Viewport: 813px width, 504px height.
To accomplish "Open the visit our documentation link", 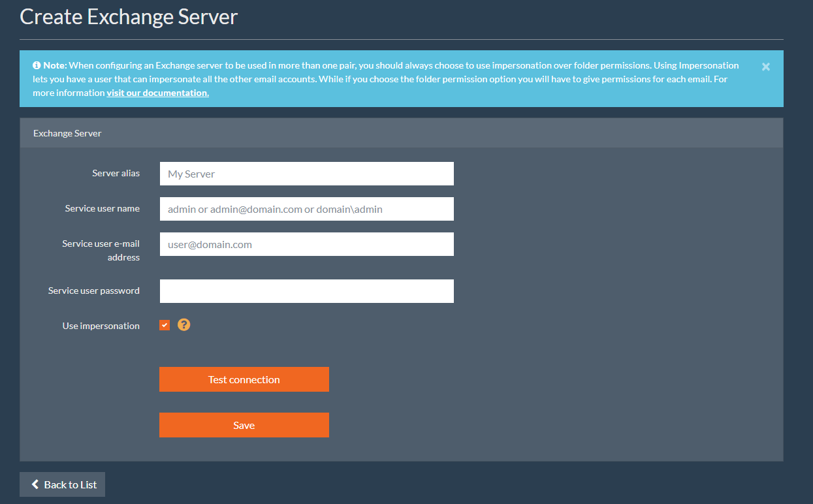I will coord(158,93).
